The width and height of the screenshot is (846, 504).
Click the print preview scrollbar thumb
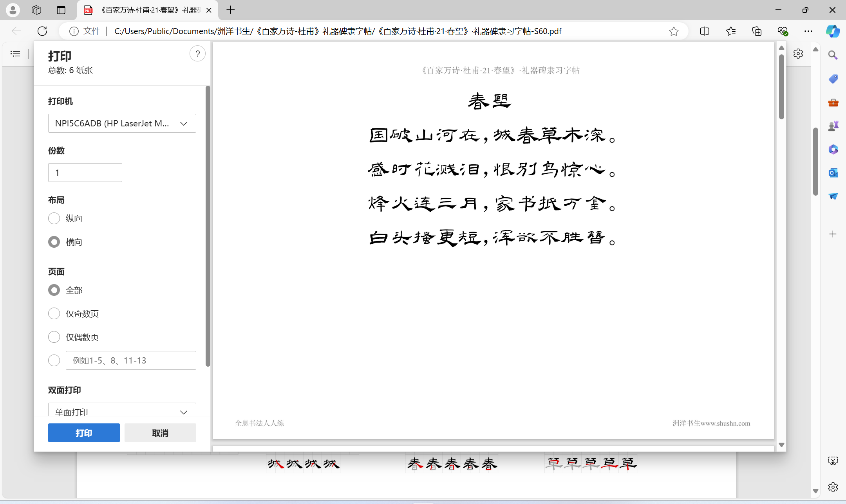tap(781, 86)
